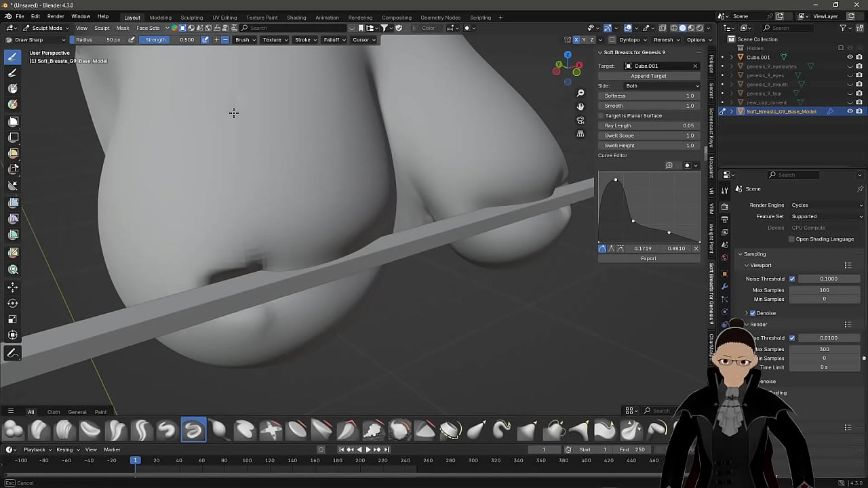868x488 pixels.
Task: Switch to the Sculpting workspace tab
Action: [191, 17]
